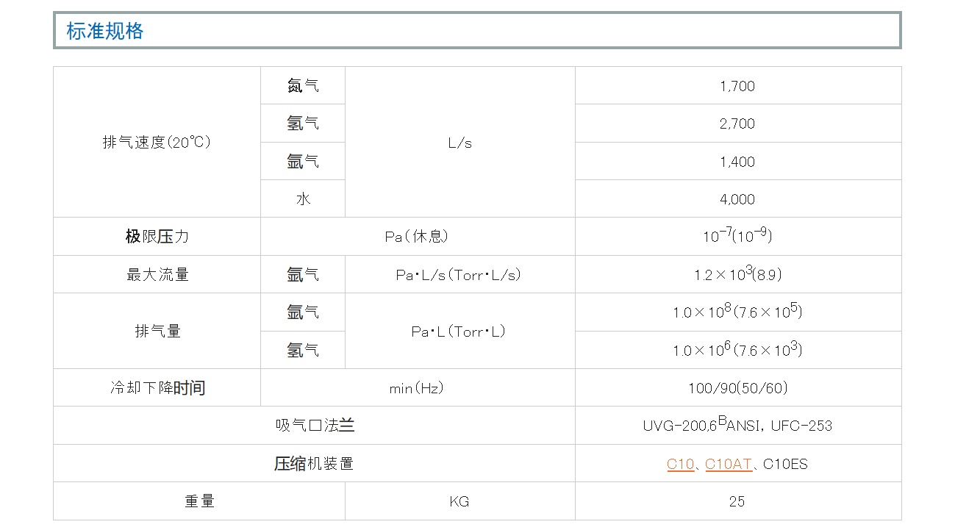
Task: Click the water pumping speed value 4,000
Action: click(737, 199)
